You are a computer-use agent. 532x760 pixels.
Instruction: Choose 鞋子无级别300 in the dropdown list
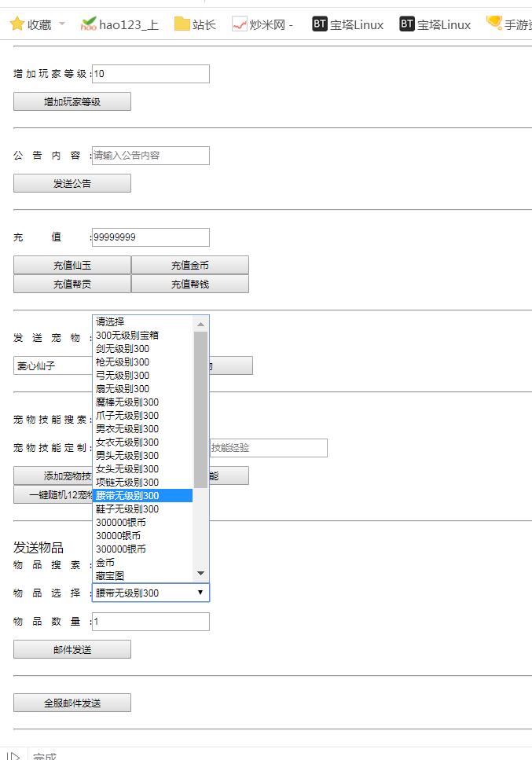127,509
